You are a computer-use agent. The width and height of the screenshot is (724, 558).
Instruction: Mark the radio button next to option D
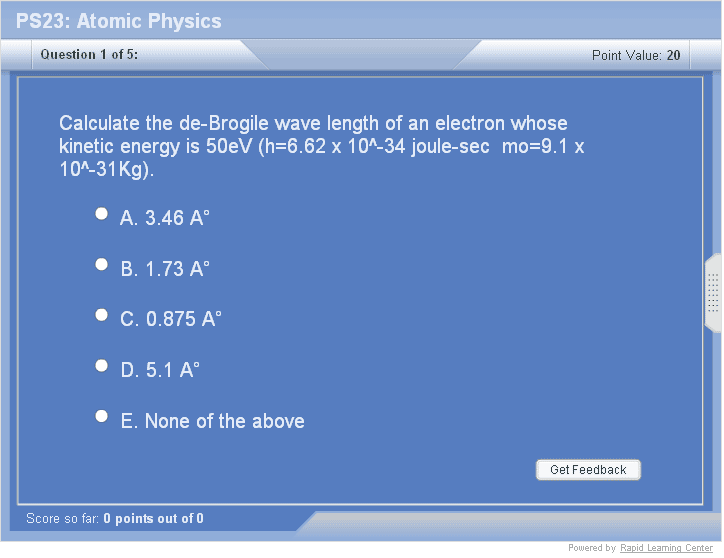pos(101,366)
